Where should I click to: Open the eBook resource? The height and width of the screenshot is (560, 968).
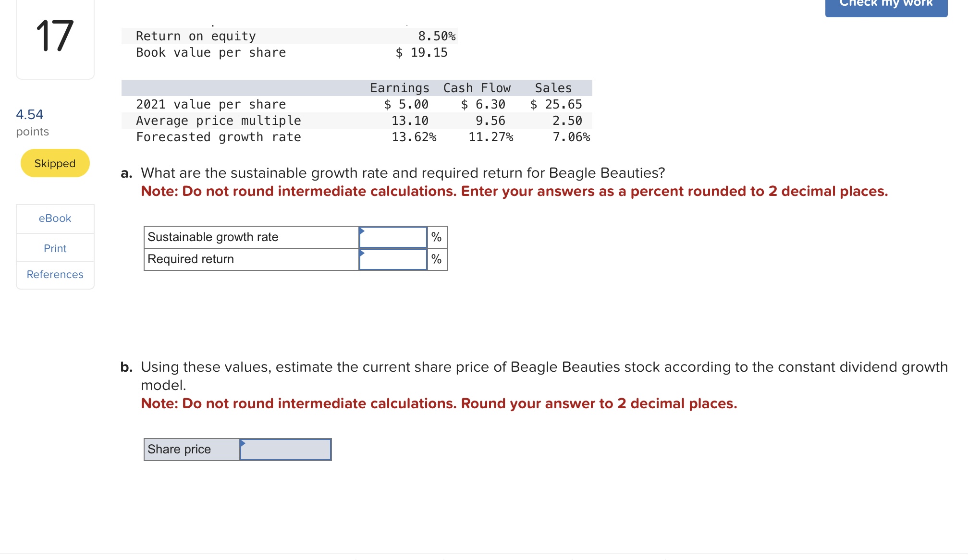pos(55,218)
